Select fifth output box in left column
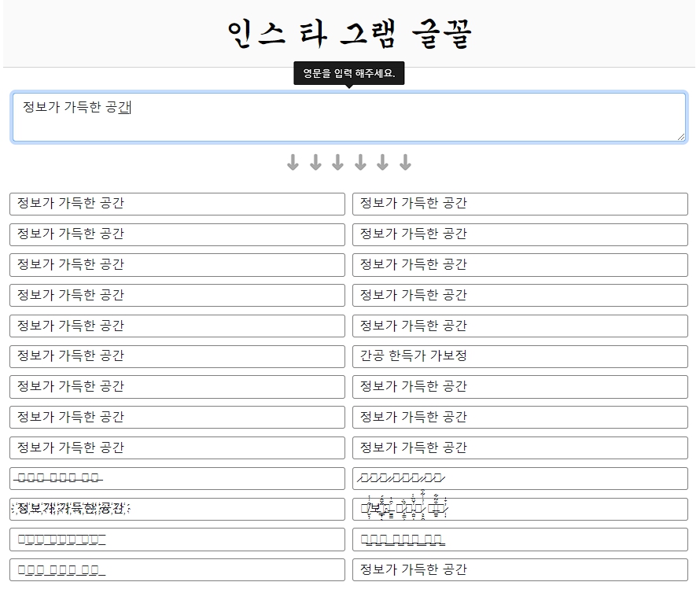The image size is (700, 593). [177, 326]
